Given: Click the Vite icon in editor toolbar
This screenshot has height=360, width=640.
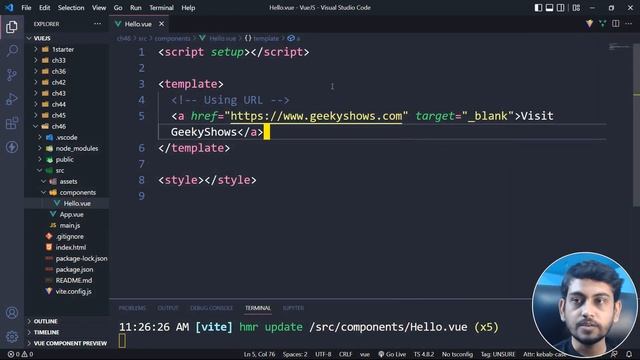Looking at the screenshot, I should (589, 24).
